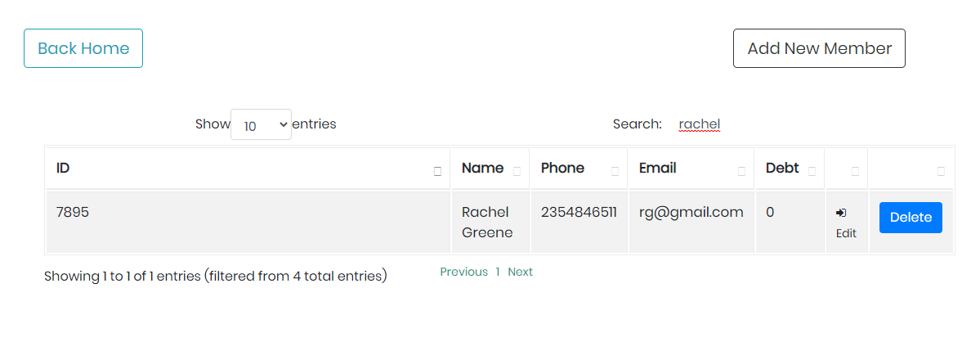Viewport: 980px width, 360px height.
Task: Go to the Previous page
Action: click(463, 272)
